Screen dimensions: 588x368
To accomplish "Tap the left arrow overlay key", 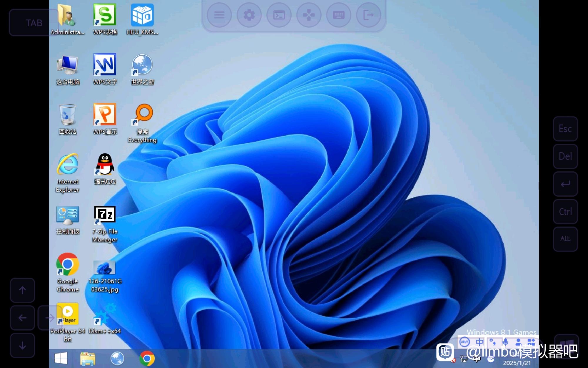I will 23,318.
